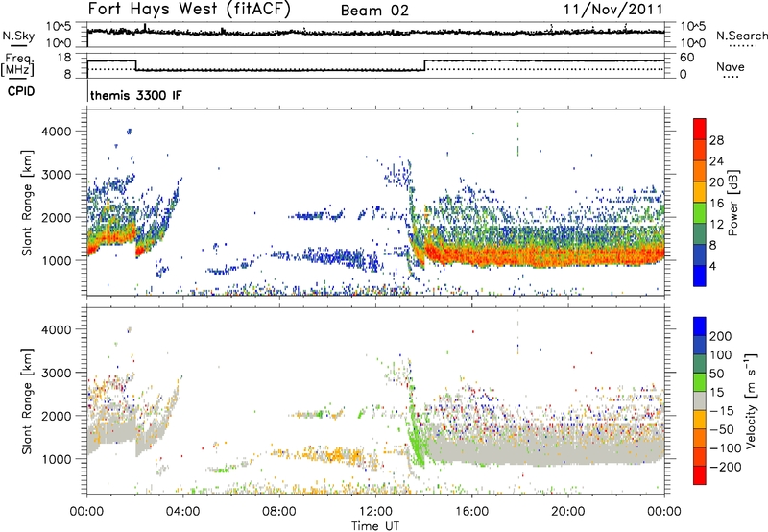Click the '28' power color bar value
This screenshot has height=532, width=768.
[716, 140]
